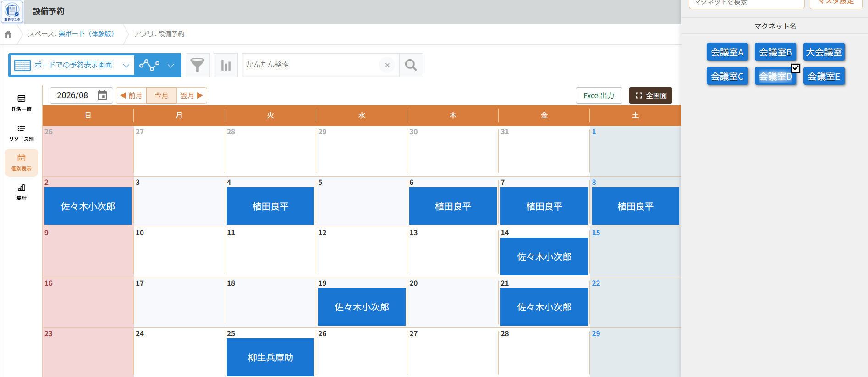Select the 会議室D magnet

click(775, 76)
